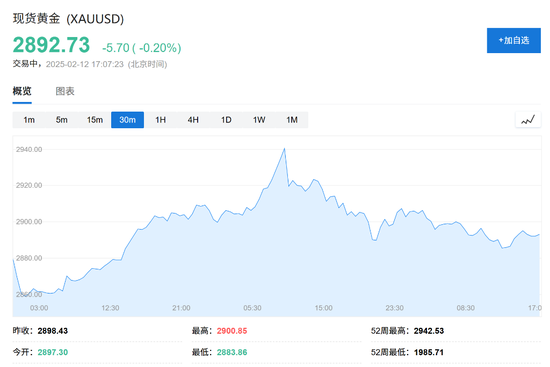Image resolution: width=550 pixels, height=367 pixels.
Task: Click the 今开 value 2897.30
Action: tap(53, 352)
